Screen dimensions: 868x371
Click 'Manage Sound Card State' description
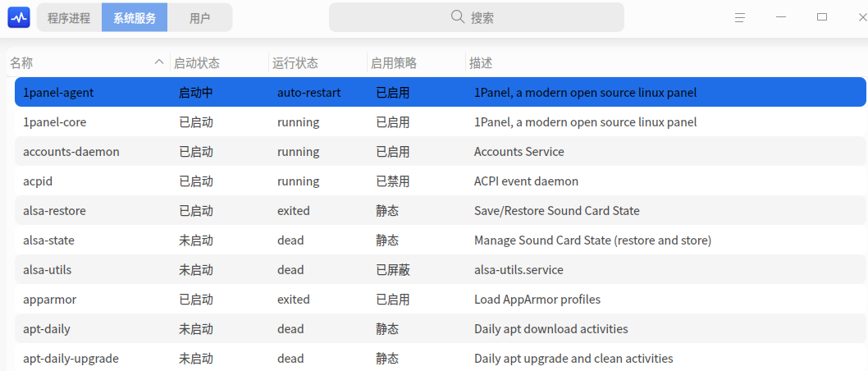pyautogui.click(x=593, y=240)
